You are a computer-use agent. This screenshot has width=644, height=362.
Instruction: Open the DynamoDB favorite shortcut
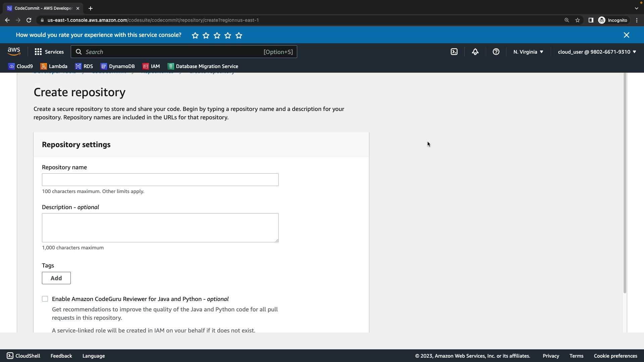(x=118, y=66)
